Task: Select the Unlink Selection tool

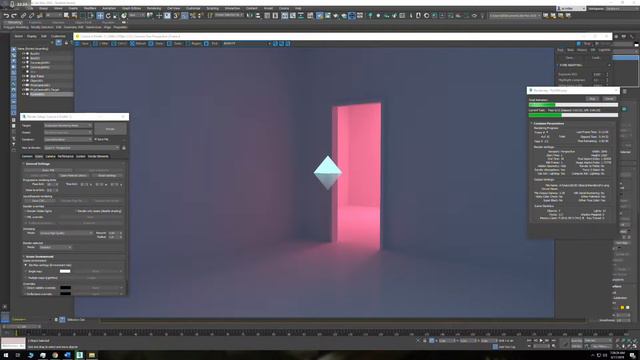Action: pyautogui.click(x=31, y=16)
